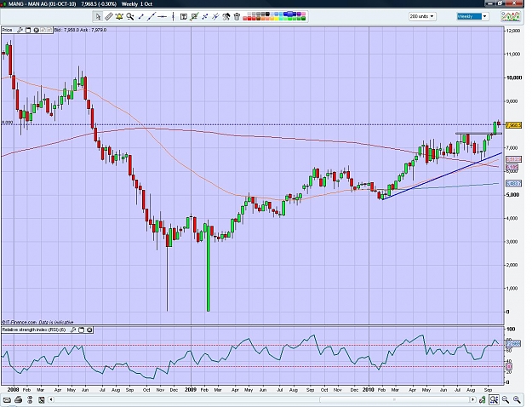Select the arrow cursor tool
This screenshot has width=532, height=407.
[98, 16]
